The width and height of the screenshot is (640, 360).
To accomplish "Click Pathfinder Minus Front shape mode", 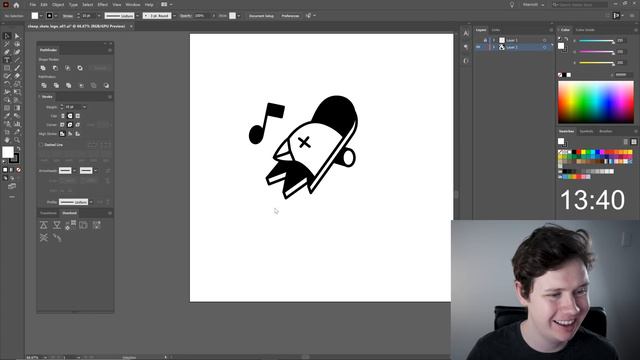I will click(56, 68).
